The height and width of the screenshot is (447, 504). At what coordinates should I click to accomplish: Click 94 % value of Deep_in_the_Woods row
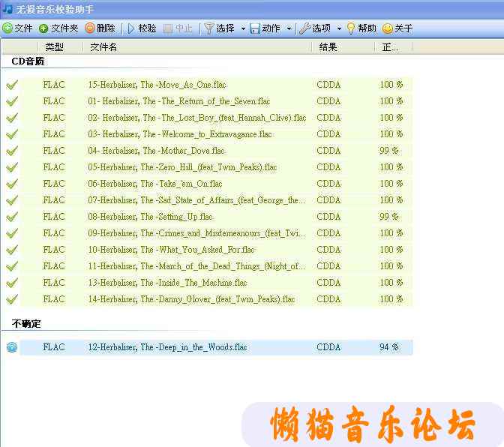coord(389,347)
